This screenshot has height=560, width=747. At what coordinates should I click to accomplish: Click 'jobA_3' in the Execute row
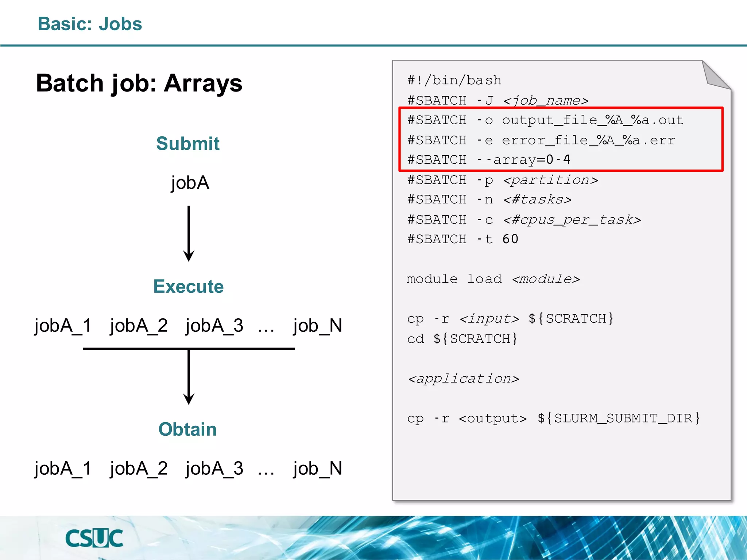[x=214, y=326]
